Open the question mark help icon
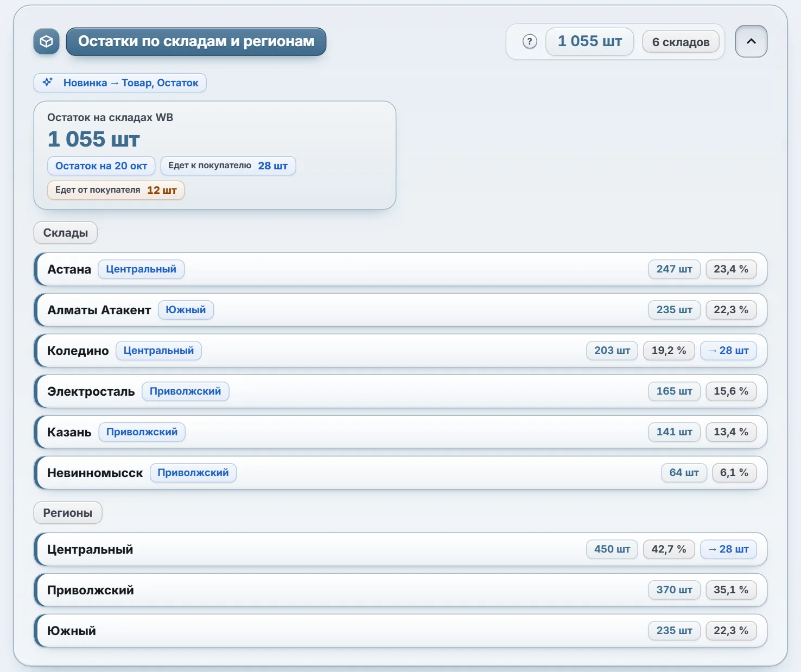This screenshot has height=672, width=801. point(530,42)
